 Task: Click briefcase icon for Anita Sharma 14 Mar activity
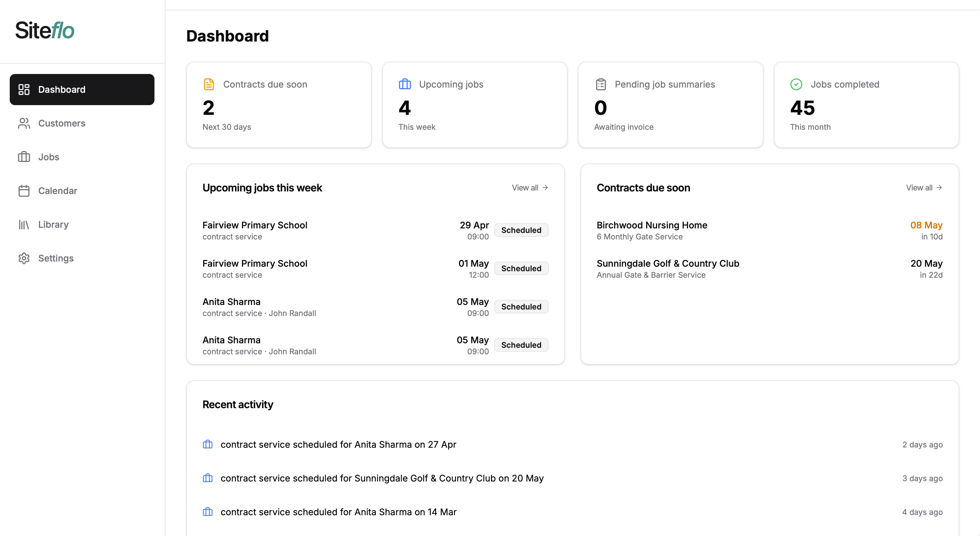click(x=208, y=512)
